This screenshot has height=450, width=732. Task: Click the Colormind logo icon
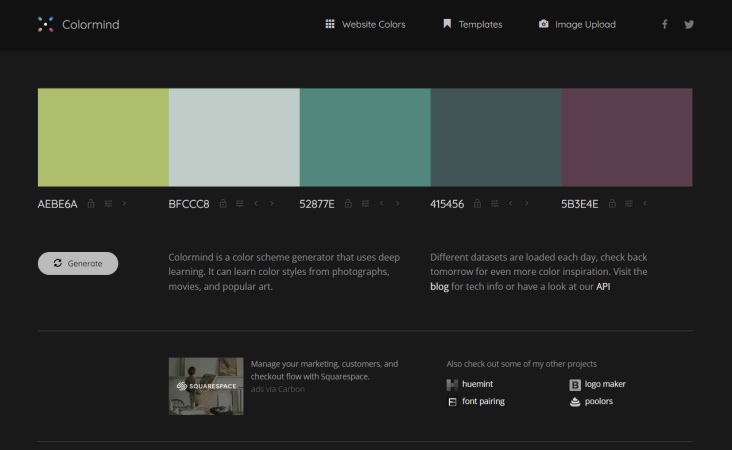pos(45,24)
